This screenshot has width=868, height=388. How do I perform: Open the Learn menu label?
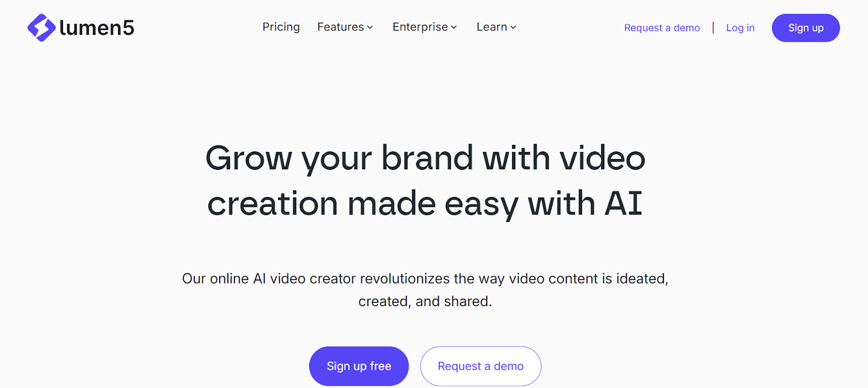492,27
